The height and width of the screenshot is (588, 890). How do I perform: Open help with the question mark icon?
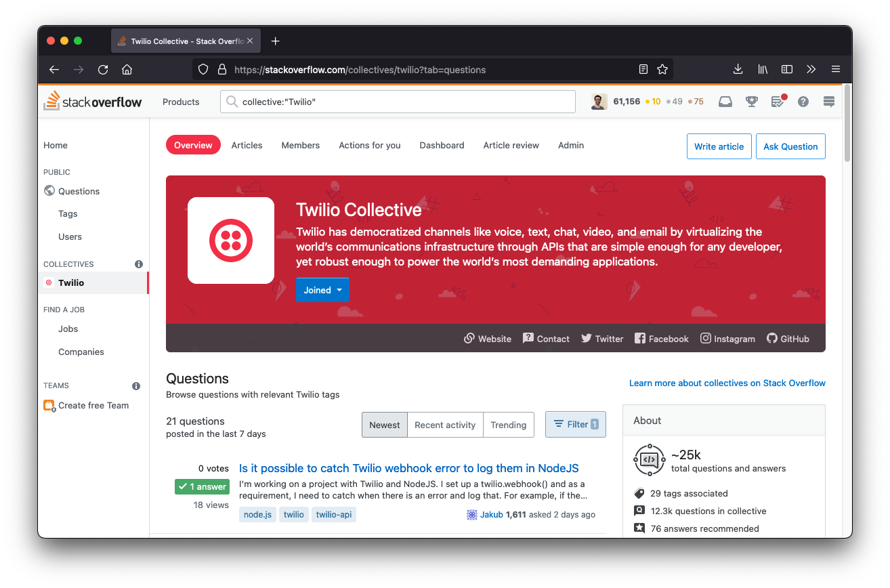pos(803,101)
